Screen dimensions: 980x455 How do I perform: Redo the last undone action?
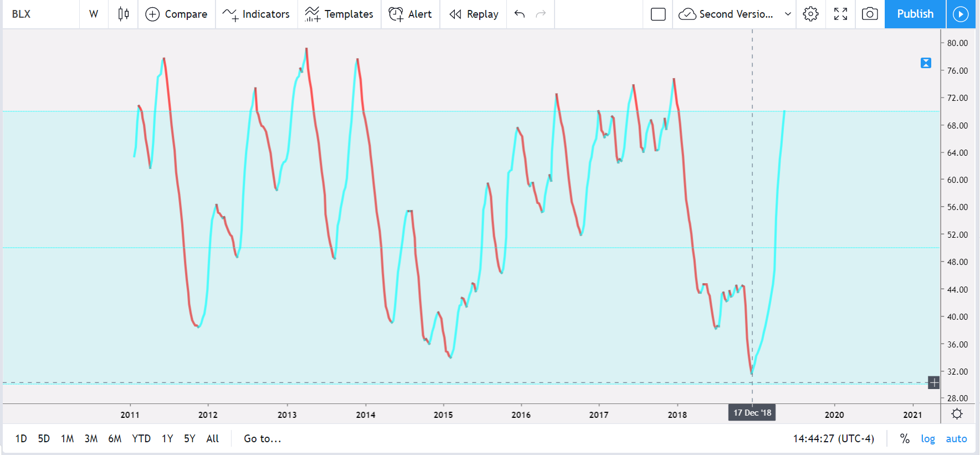click(x=541, y=14)
